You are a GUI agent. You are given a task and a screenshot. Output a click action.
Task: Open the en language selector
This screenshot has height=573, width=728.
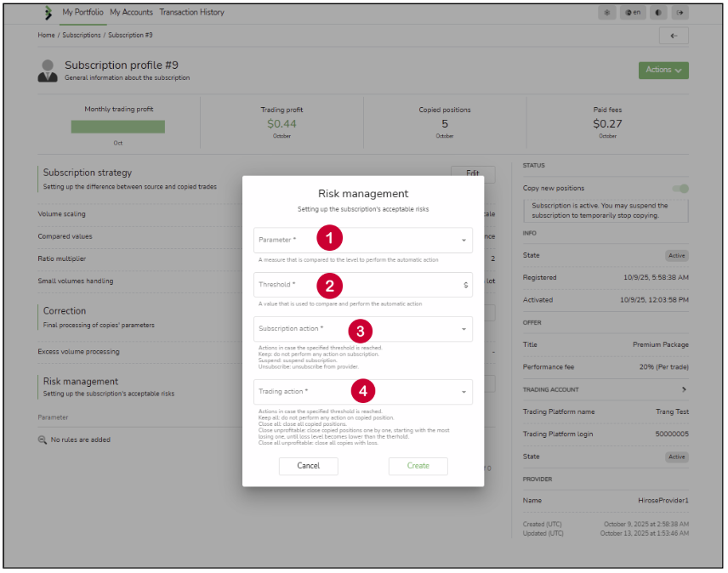click(x=633, y=13)
